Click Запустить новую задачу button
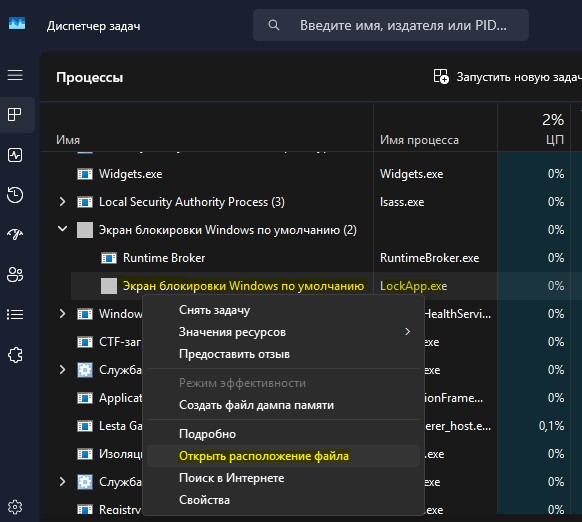582x522 pixels. click(507, 77)
